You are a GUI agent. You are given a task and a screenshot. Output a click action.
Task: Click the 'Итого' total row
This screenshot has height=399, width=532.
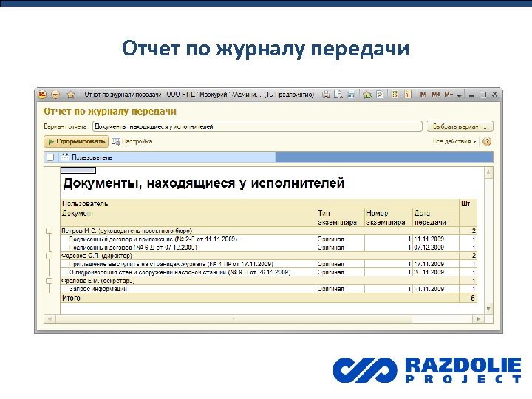point(268,298)
